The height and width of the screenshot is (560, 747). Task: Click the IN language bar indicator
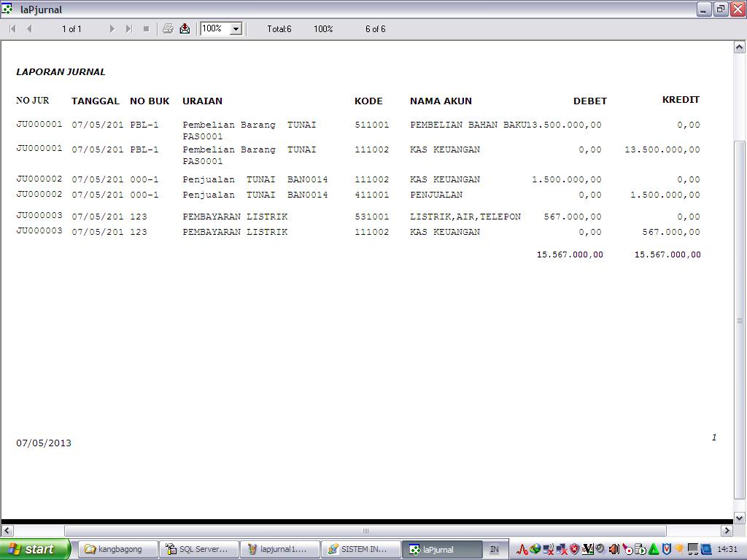[494, 549]
